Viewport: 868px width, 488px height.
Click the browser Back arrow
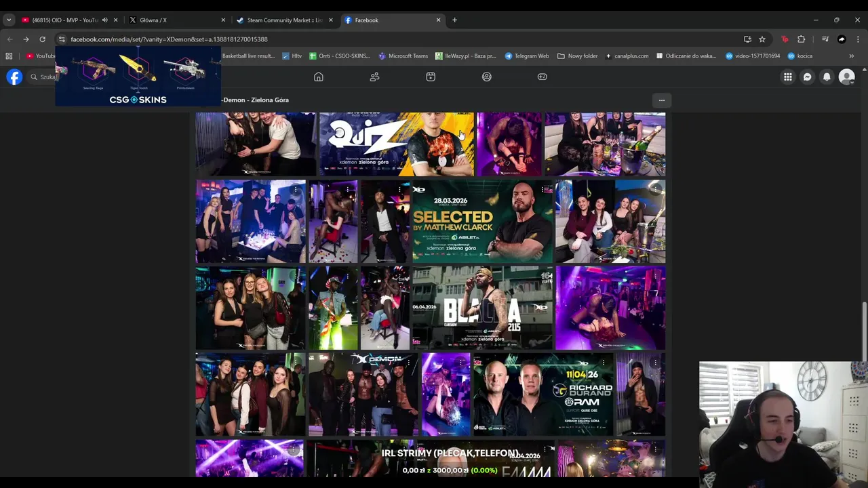(x=9, y=39)
